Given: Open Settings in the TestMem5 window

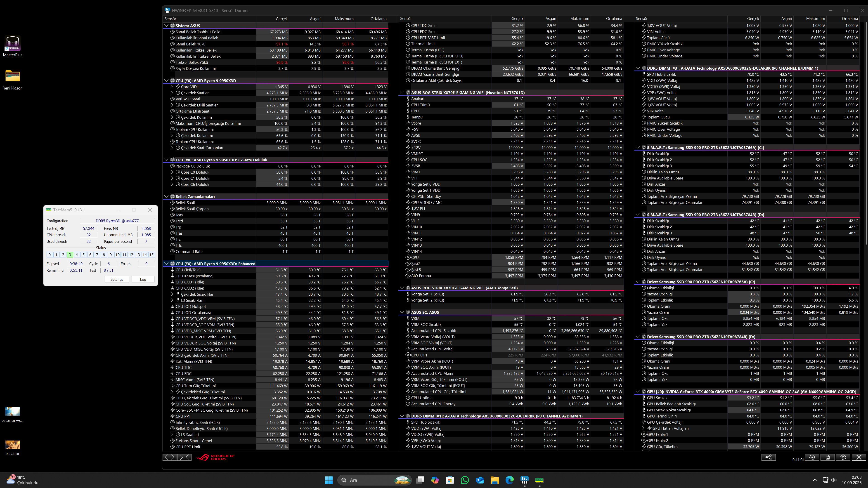Looking at the screenshot, I should 117,280.
